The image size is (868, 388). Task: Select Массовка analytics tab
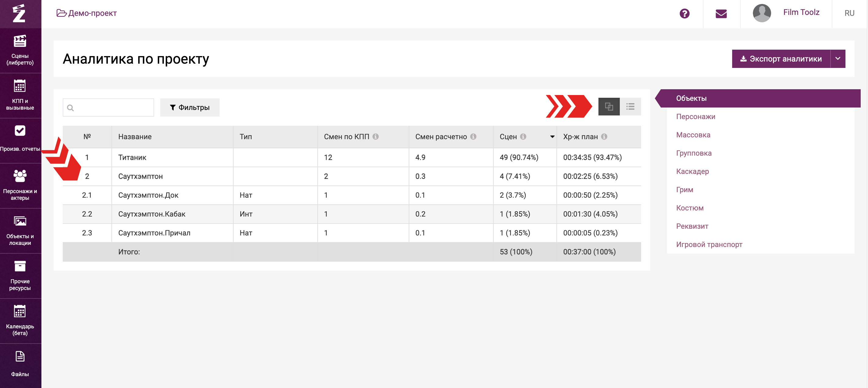click(x=693, y=135)
